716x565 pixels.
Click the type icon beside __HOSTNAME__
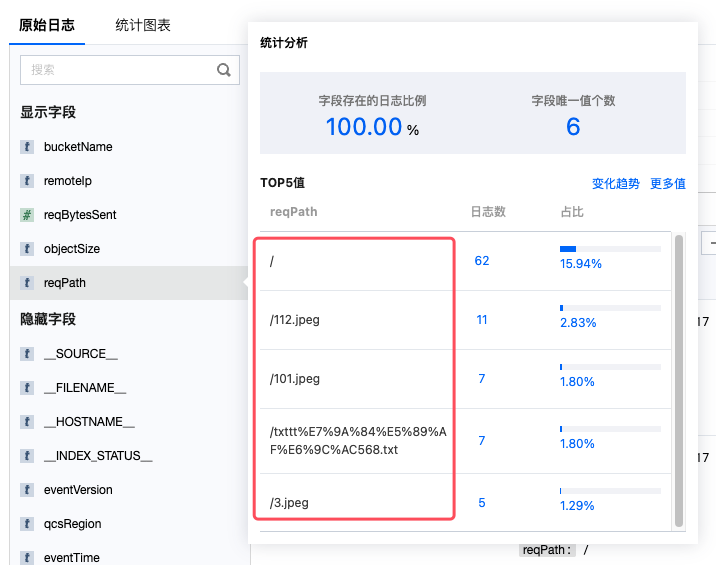click(x=28, y=422)
